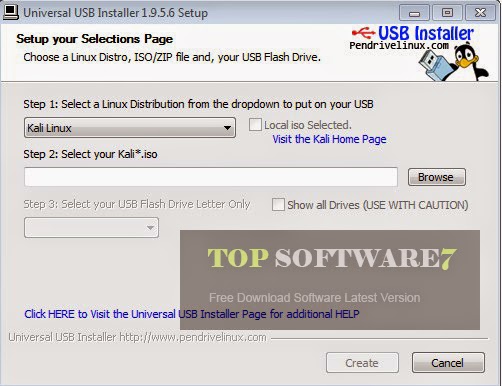Click the USB Installer Pendrivelinux.com logo
Image resolution: width=502 pixels, height=386 pixels.
pyautogui.click(x=412, y=37)
